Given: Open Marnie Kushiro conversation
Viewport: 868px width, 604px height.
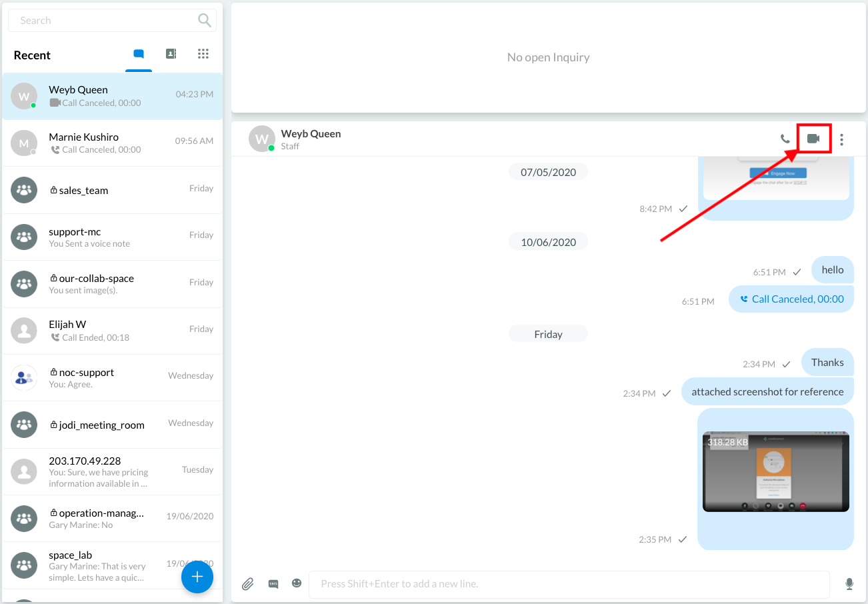Looking at the screenshot, I should coord(112,143).
